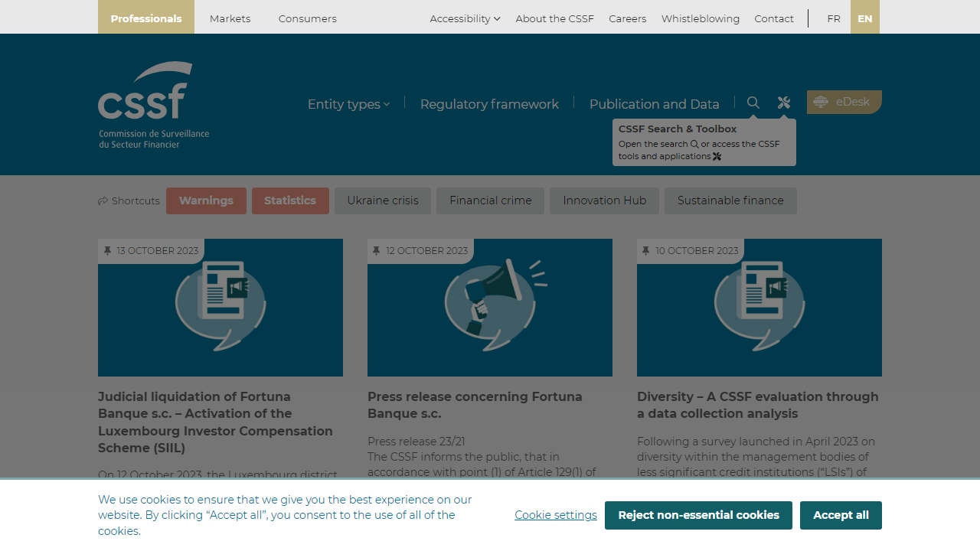Image resolution: width=980 pixels, height=551 pixels.
Task: Switch to the Markets tab
Action: (x=230, y=18)
